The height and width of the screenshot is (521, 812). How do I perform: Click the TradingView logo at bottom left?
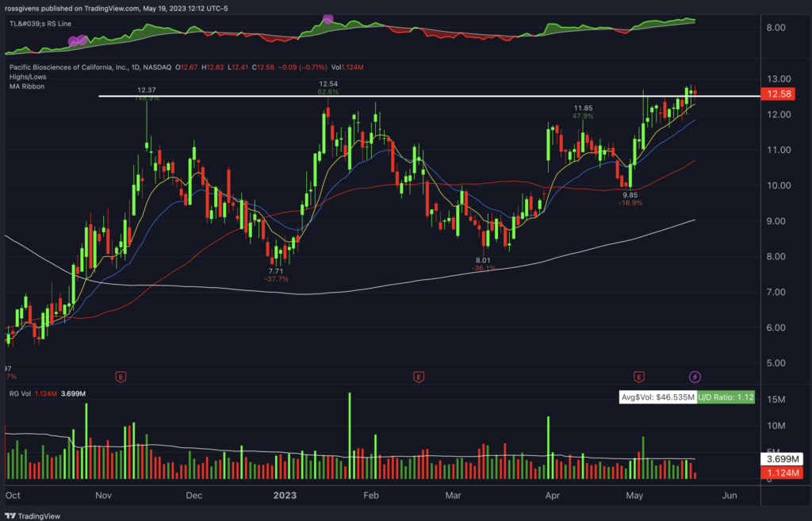(32, 515)
